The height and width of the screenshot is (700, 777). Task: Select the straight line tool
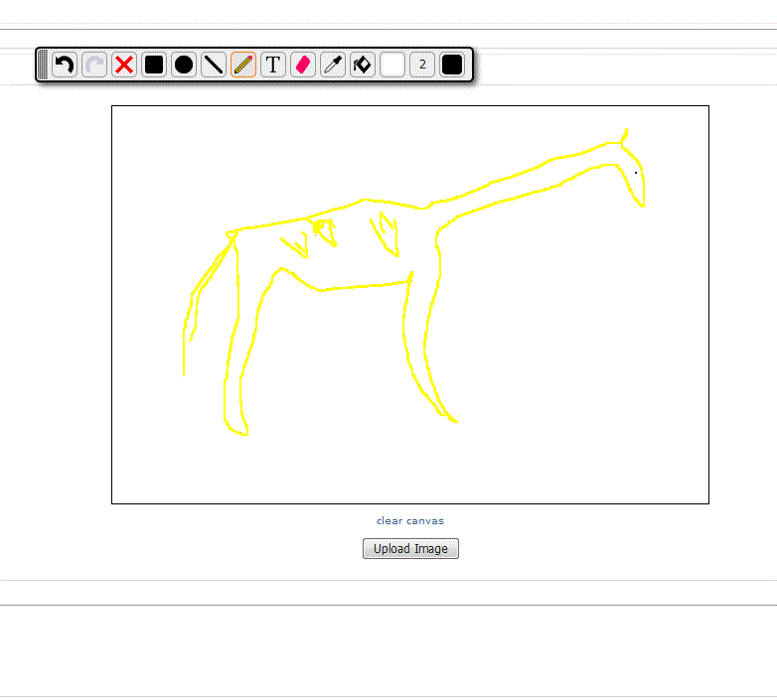214,66
